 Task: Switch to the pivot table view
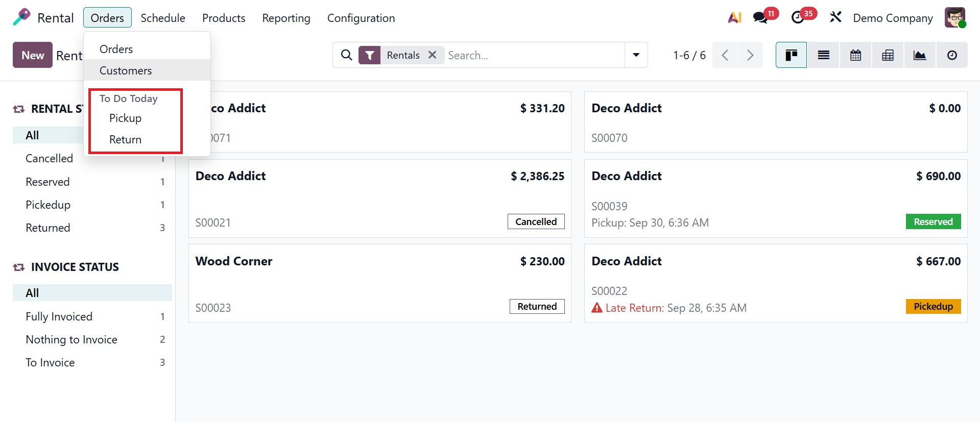pos(888,55)
